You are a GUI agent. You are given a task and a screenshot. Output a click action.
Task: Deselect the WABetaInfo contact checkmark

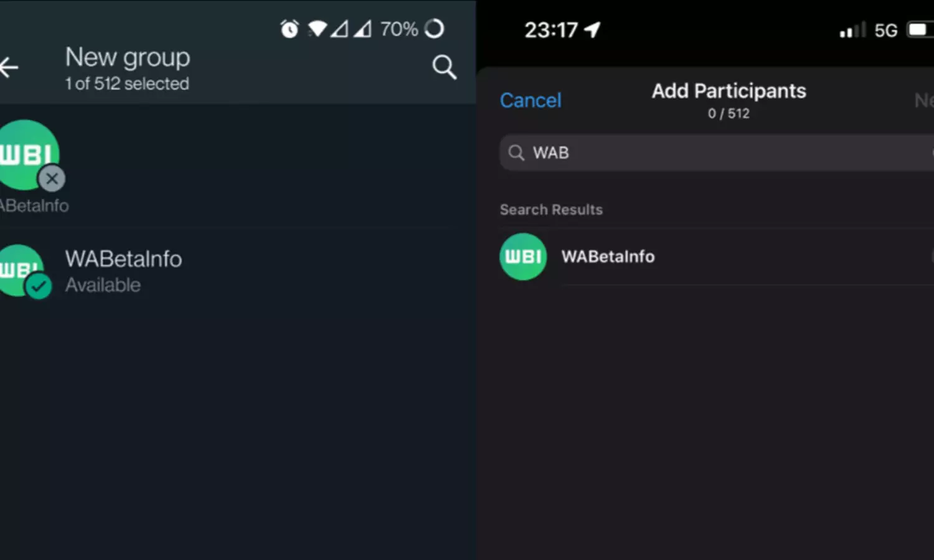(38, 286)
